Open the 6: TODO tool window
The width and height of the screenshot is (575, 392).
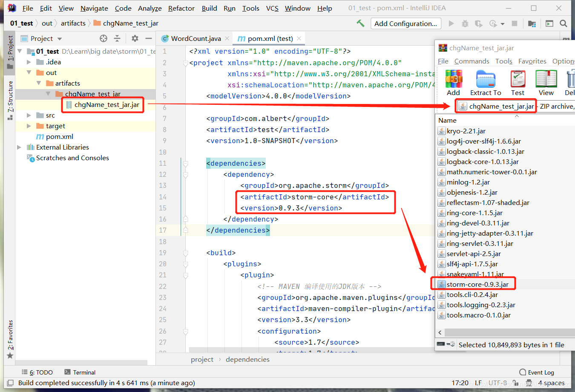37,372
